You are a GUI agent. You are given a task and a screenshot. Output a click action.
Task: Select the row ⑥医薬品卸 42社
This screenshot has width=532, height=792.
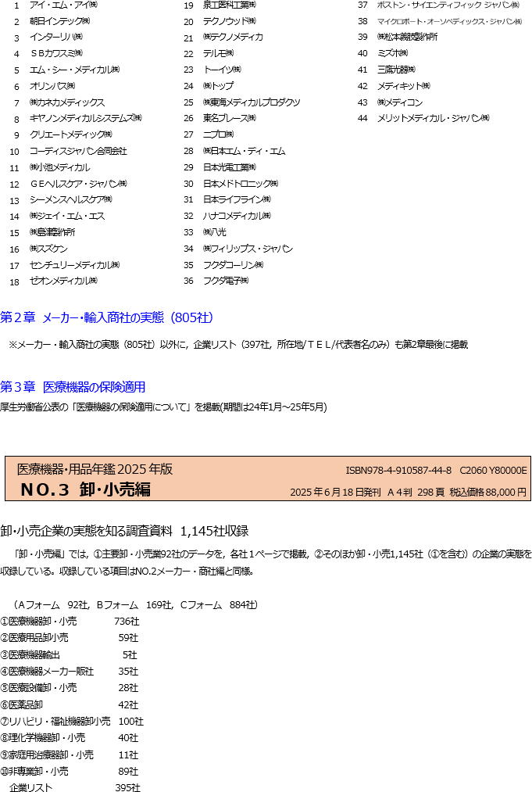[x=70, y=704]
